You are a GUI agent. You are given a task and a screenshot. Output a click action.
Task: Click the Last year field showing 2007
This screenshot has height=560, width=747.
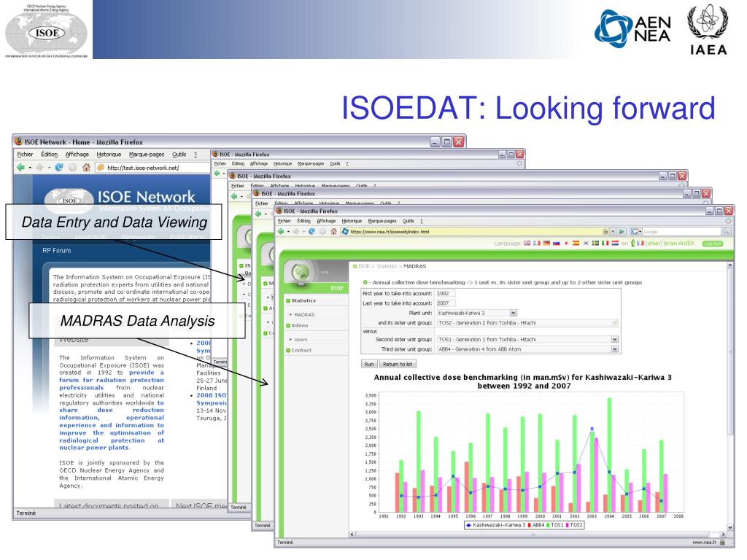coord(446,303)
